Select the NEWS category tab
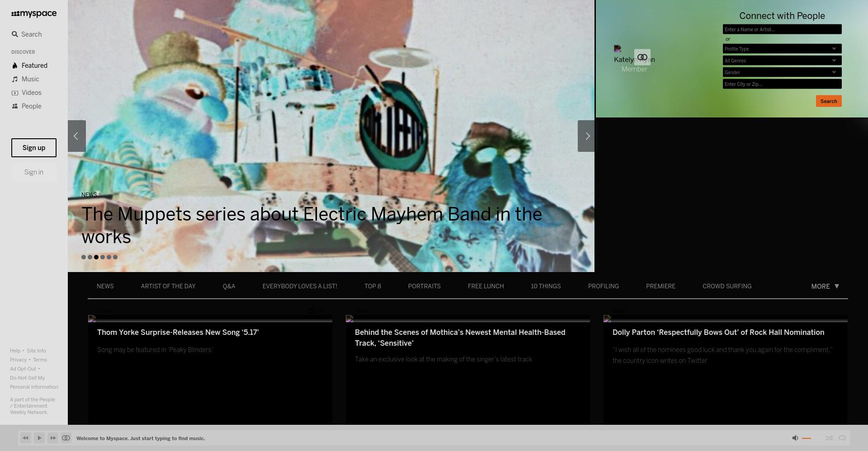This screenshot has height=451, width=868. point(105,287)
